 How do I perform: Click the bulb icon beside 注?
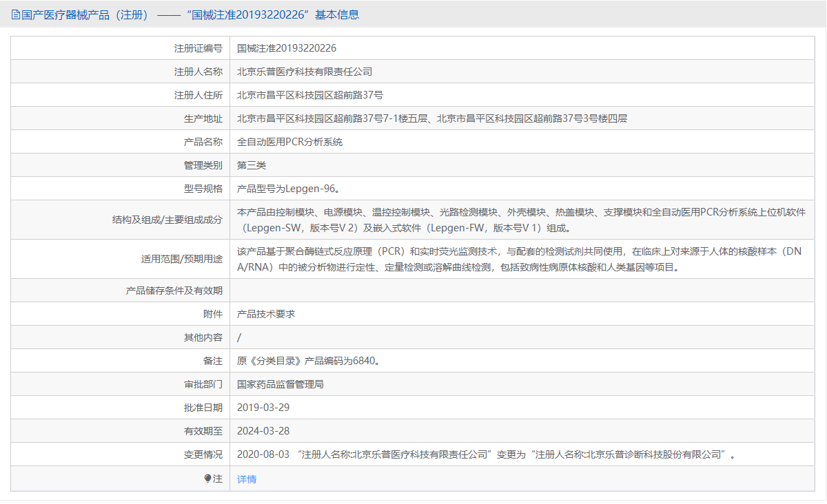coord(208,479)
